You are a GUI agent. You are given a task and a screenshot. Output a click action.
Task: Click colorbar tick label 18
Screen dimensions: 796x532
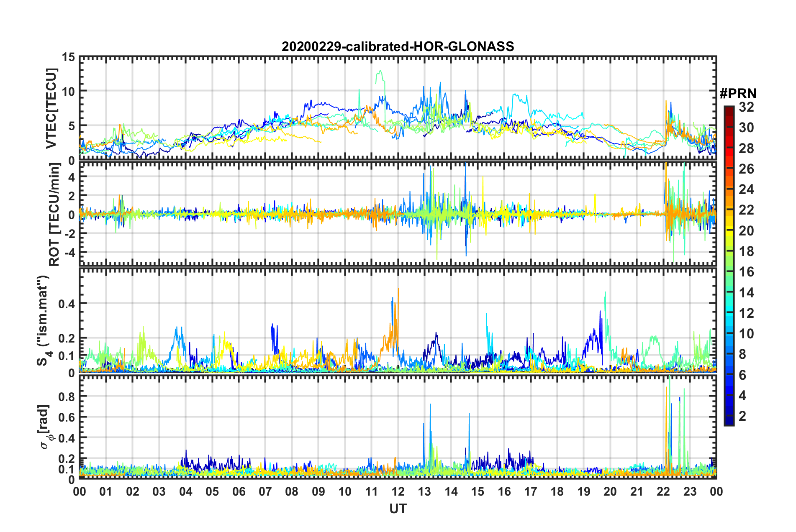tap(746, 251)
